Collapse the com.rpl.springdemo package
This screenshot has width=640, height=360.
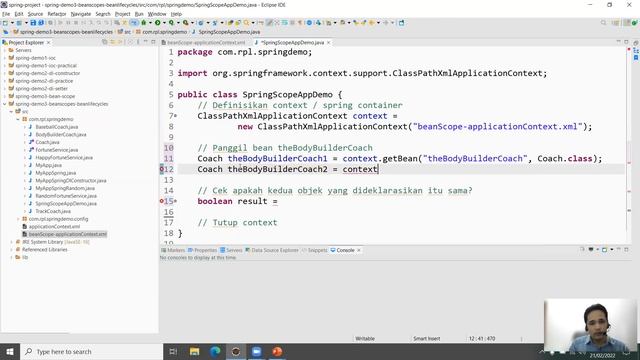[18, 119]
